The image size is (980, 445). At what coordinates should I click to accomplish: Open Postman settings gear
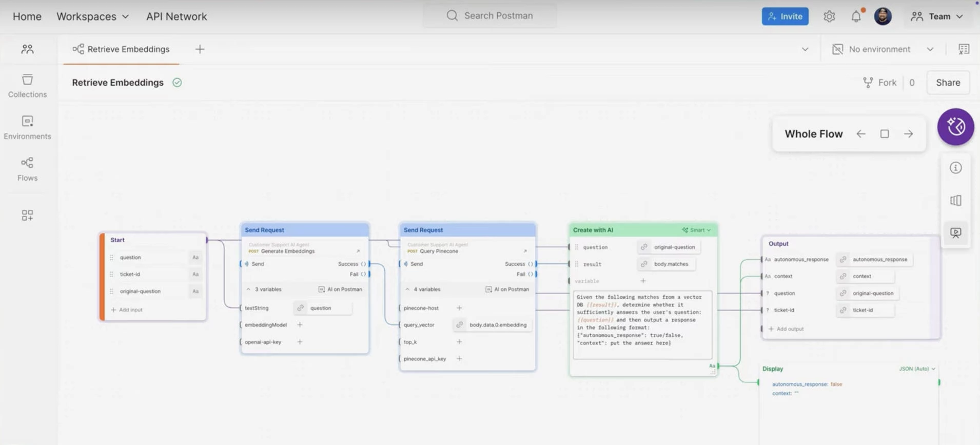tap(829, 16)
